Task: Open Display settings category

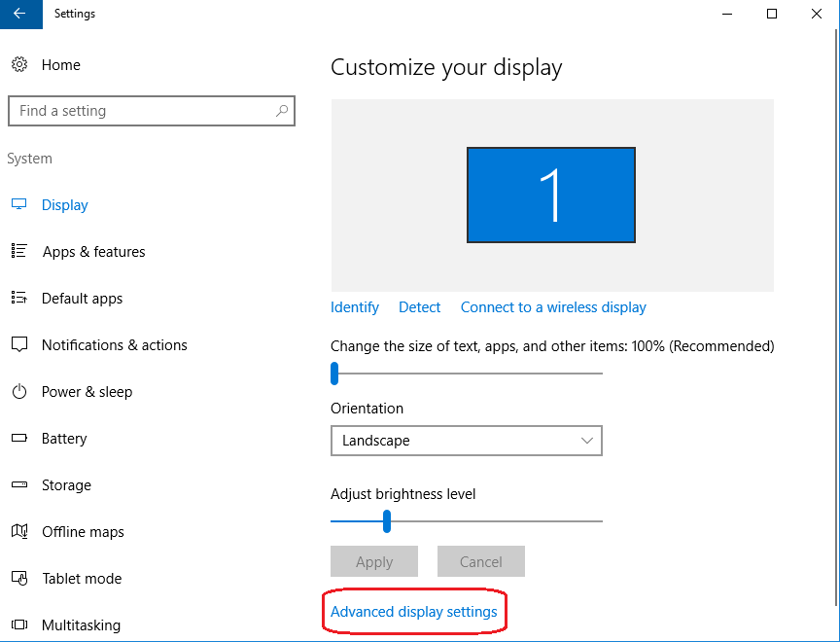Action: (x=65, y=205)
